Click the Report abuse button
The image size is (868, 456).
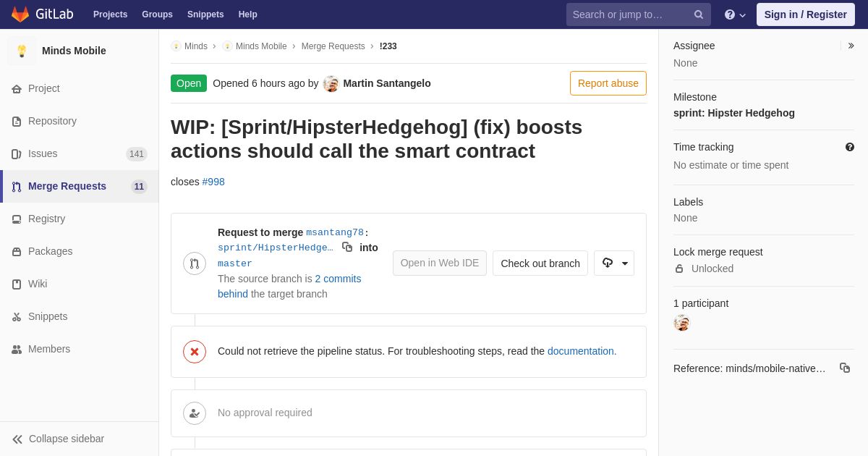tap(608, 83)
